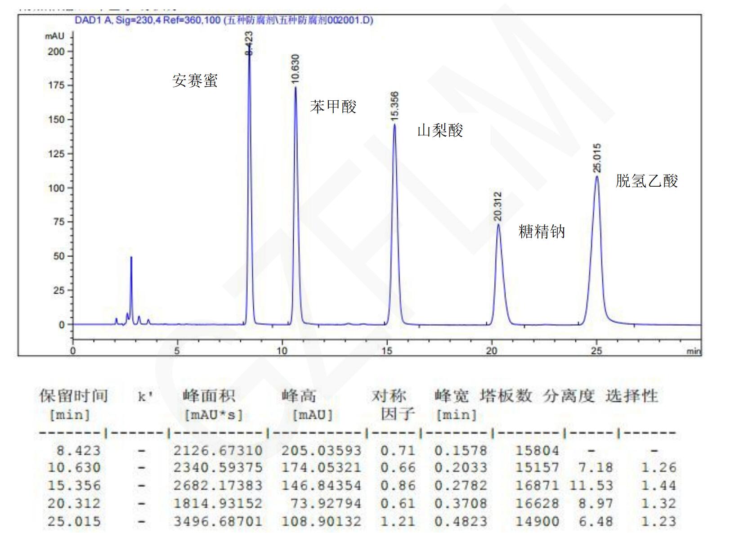Image resolution: width=730 pixels, height=560 pixels.
Task: Select the peak at retention time 20.312
Action: [x=498, y=225]
